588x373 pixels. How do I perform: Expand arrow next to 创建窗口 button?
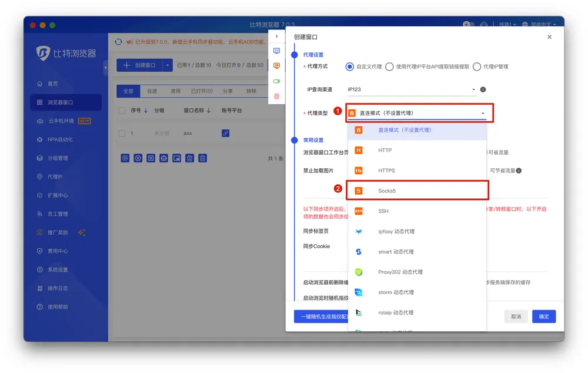(x=168, y=65)
